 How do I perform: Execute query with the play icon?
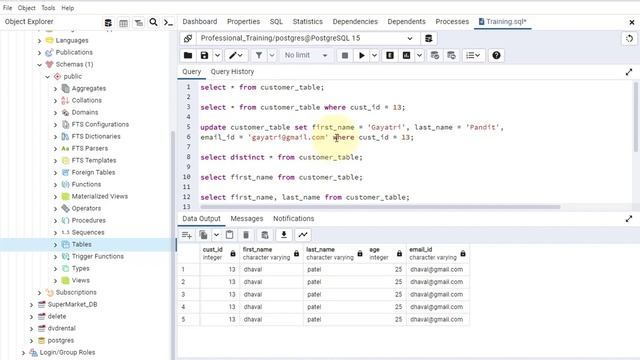tap(362, 55)
